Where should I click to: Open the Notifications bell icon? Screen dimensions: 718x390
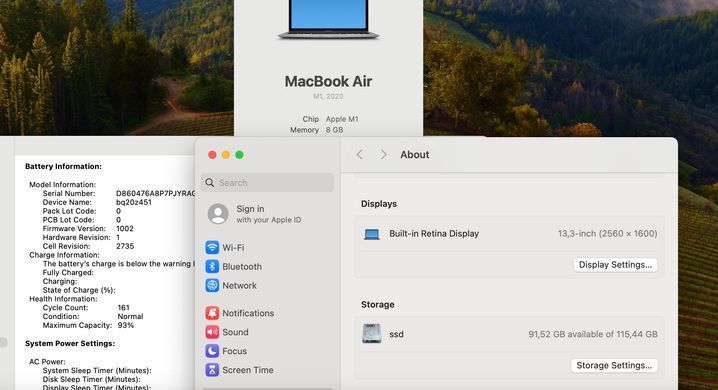point(212,313)
